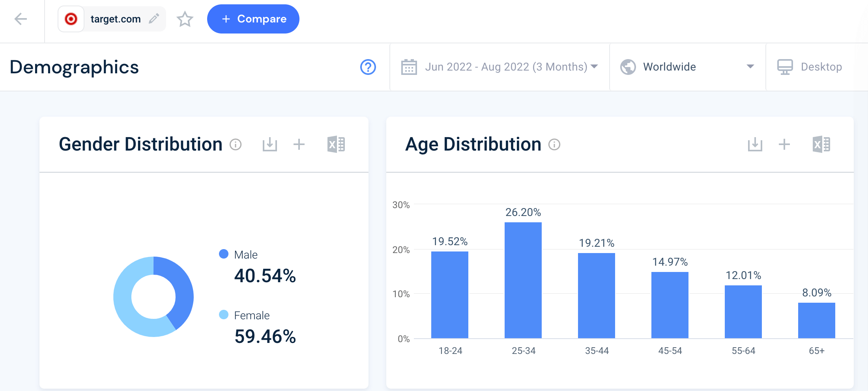Click the 65+ age bar
The height and width of the screenshot is (391, 868).
817,320
